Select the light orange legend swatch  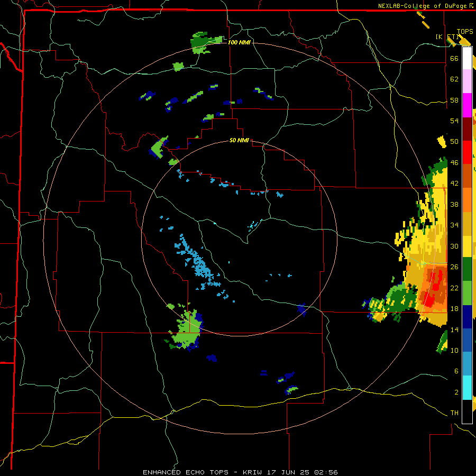point(467,199)
